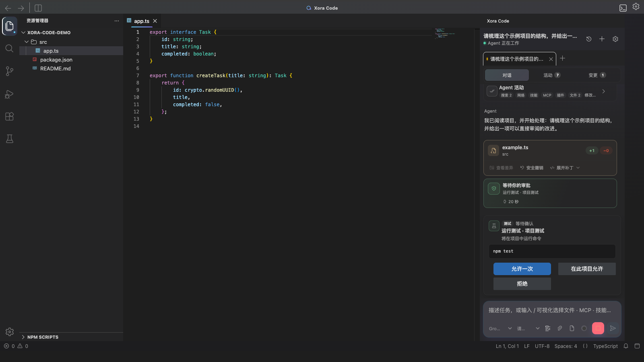Go forward with the right arrow

[x=21, y=8]
